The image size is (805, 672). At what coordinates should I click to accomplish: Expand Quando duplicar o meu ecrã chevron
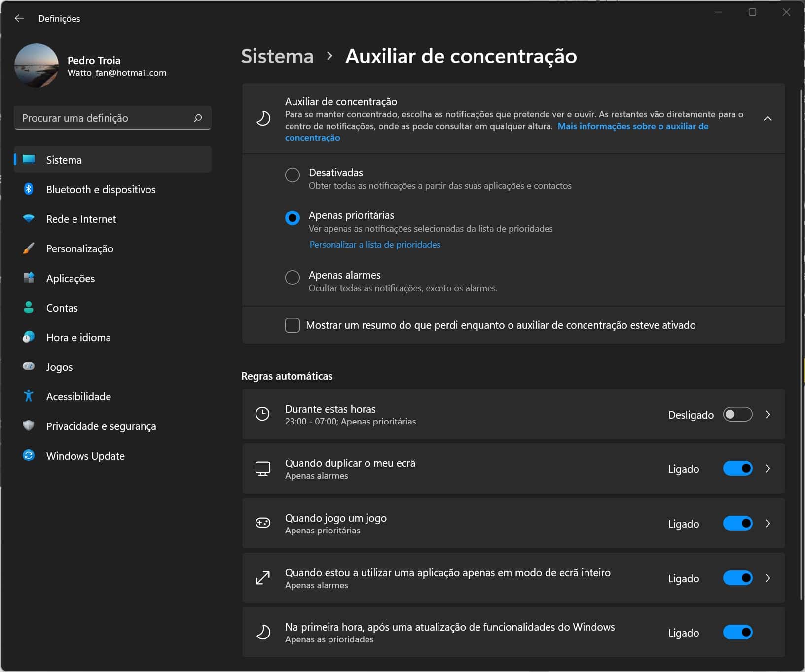coord(768,469)
